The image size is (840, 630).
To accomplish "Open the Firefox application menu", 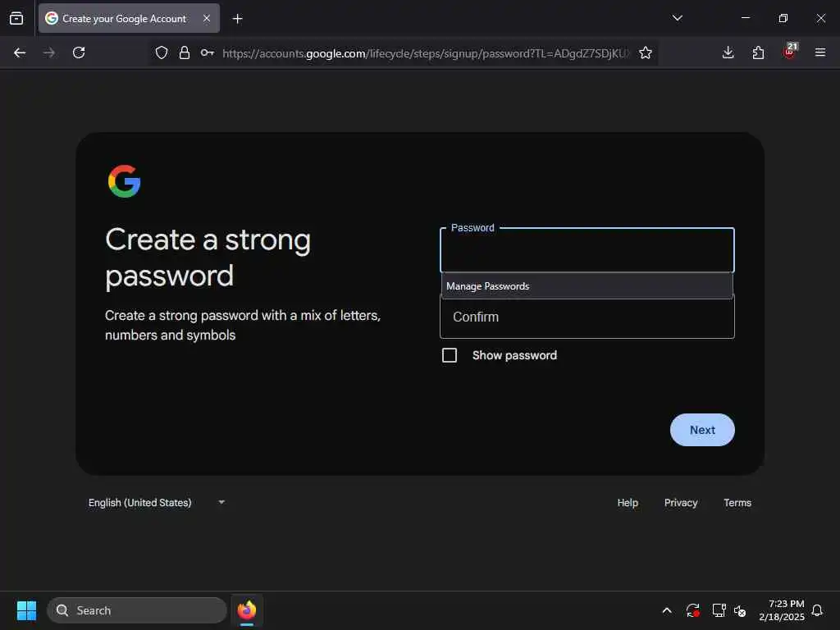I will pos(820,52).
